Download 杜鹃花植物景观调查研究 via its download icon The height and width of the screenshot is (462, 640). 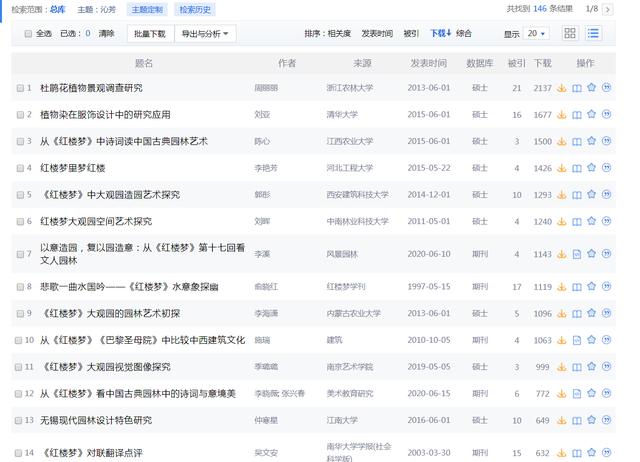[562, 88]
